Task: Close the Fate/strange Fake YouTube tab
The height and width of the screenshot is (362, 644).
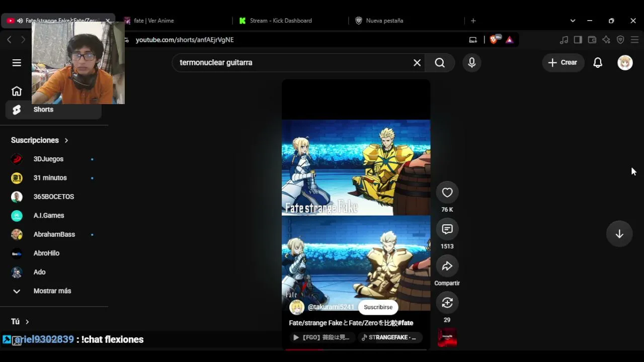Action: (x=108, y=21)
